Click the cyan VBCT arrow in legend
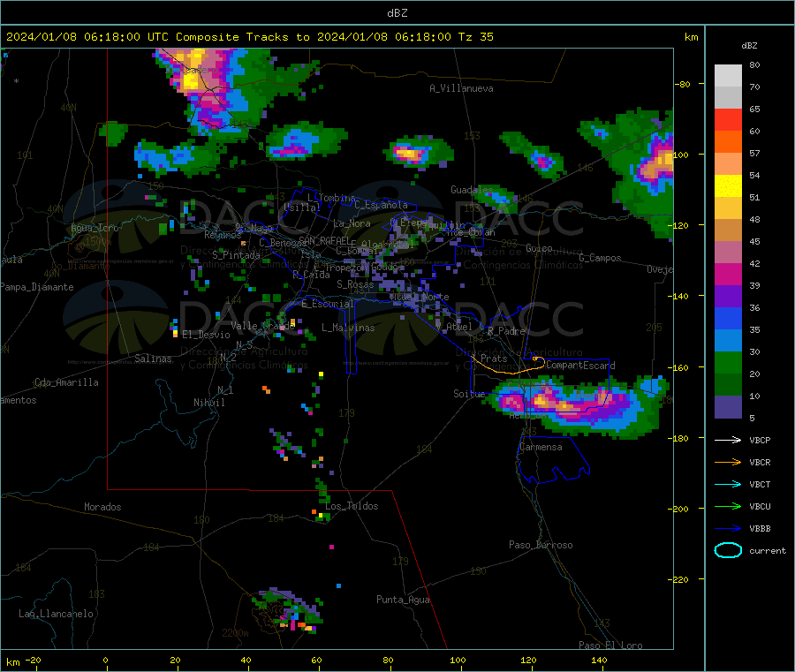The height and width of the screenshot is (672, 795). pyautogui.click(x=728, y=484)
